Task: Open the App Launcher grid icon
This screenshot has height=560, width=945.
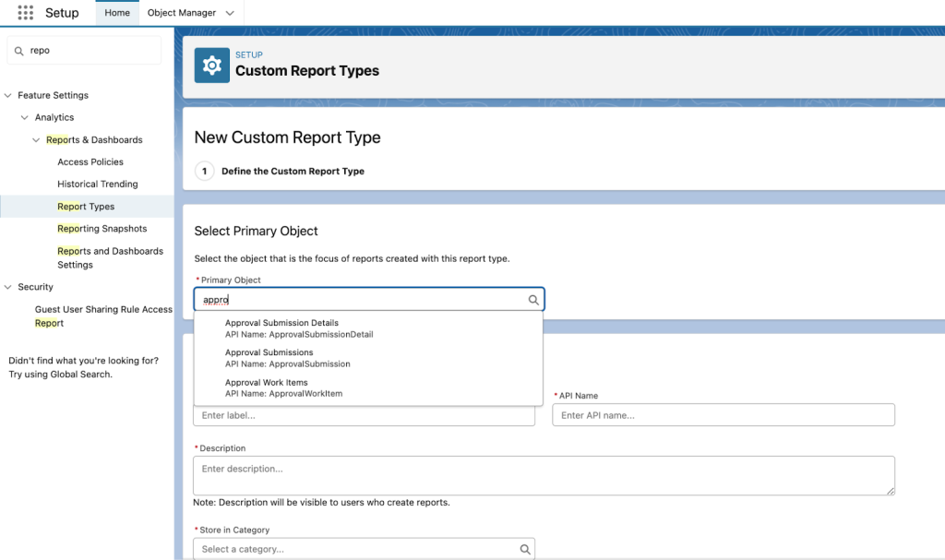Action: point(25,13)
